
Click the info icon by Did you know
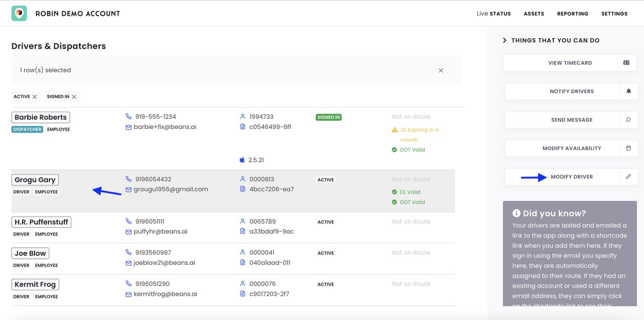pyautogui.click(x=516, y=214)
